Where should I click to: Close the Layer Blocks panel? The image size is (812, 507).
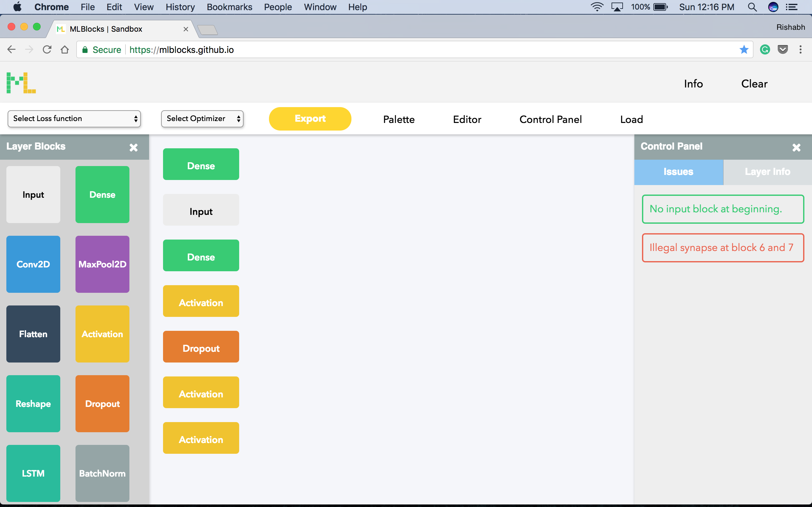[x=134, y=148]
